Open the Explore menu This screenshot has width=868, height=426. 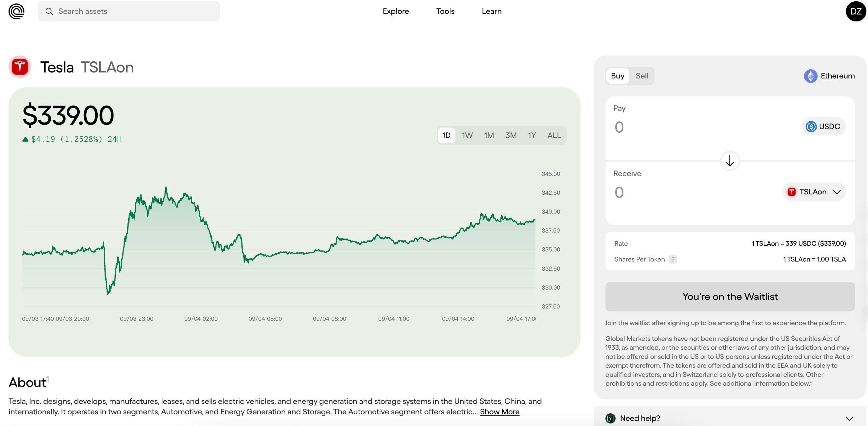click(396, 11)
